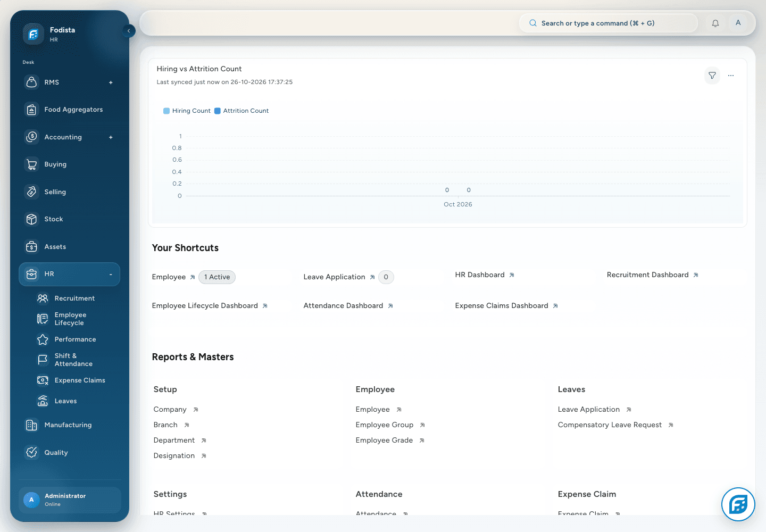Click the Performance star icon
Image resolution: width=766 pixels, height=532 pixels.
coord(43,339)
